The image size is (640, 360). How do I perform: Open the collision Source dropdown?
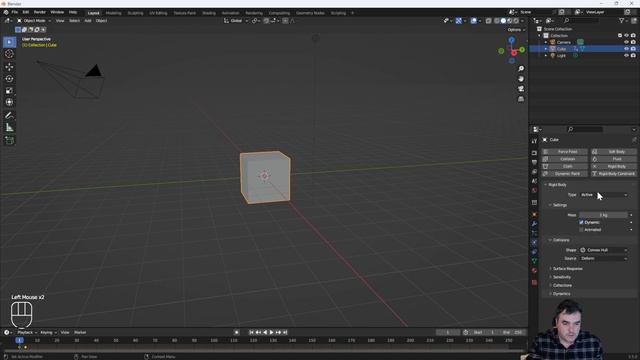click(x=604, y=258)
